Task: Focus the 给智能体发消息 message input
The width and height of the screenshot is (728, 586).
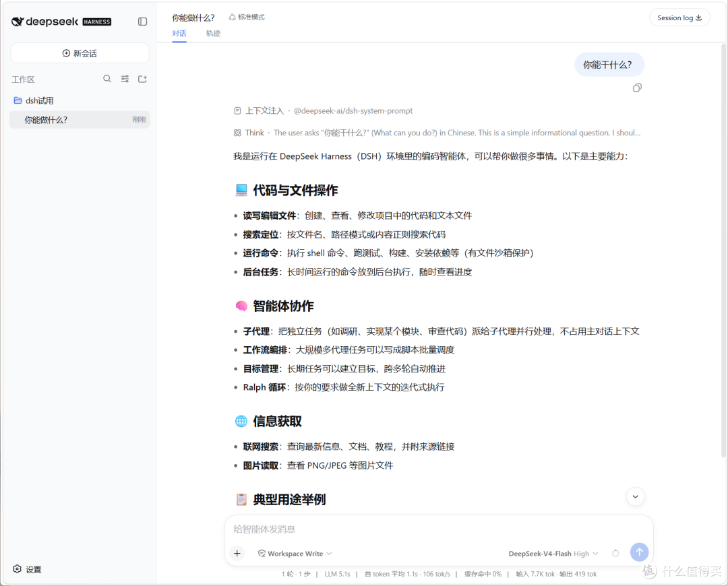Action: pos(439,529)
